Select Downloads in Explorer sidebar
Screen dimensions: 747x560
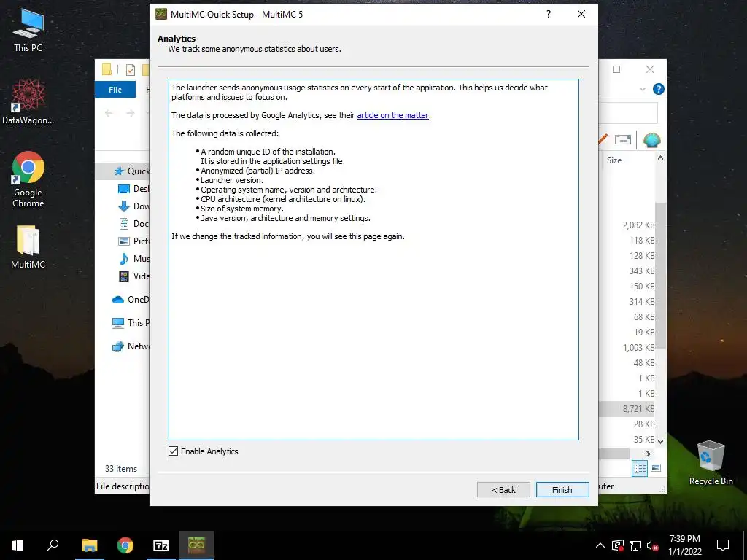(x=133, y=206)
